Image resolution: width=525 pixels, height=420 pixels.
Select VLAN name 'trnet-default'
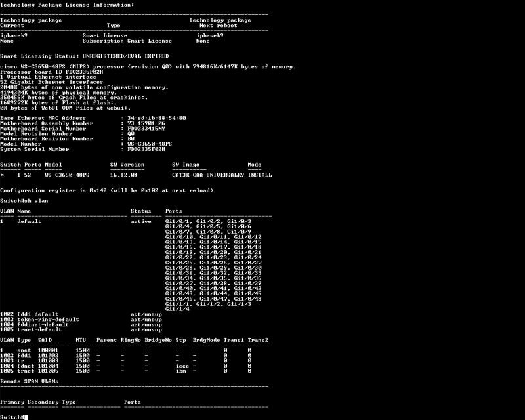pos(39,329)
